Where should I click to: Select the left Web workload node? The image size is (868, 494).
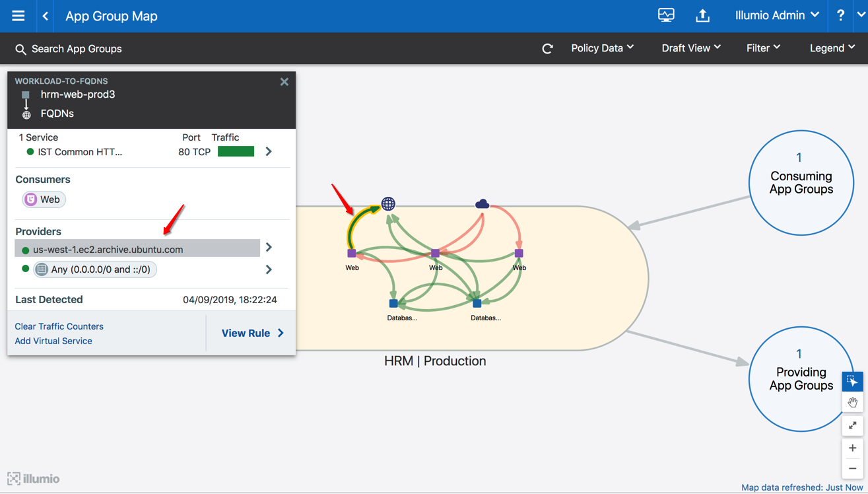pyautogui.click(x=352, y=254)
